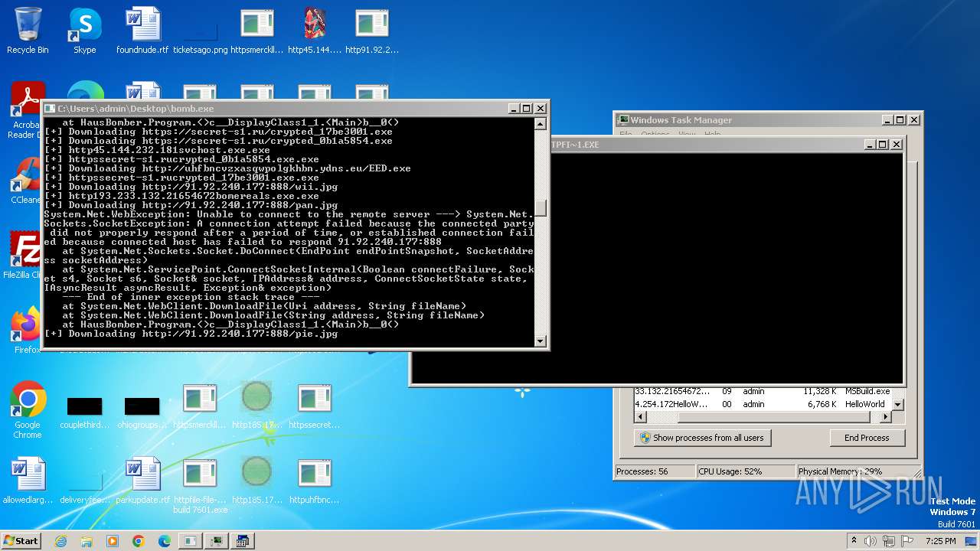Select the foundnude.rtf document icon
This screenshot has height=551, width=980.
[x=142, y=31]
